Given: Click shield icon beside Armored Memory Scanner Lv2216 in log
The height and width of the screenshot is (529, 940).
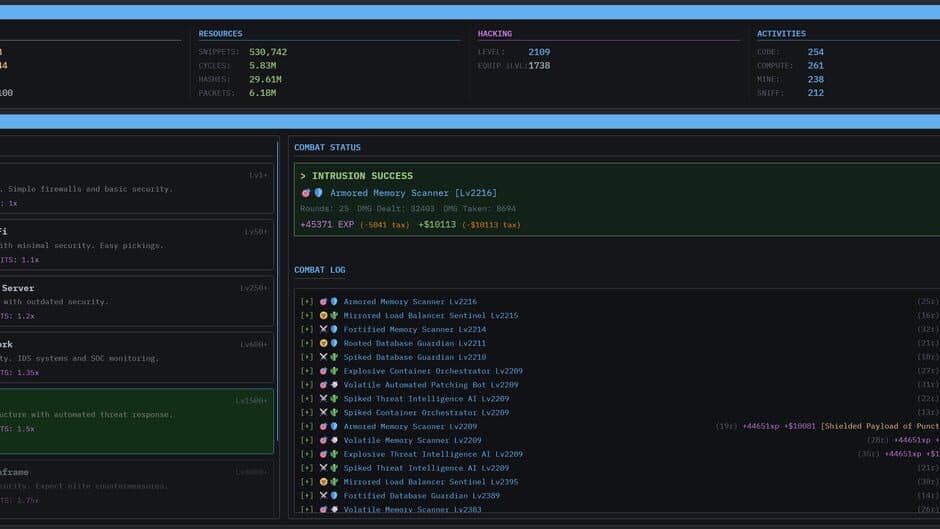Looking at the screenshot, I should coord(333,302).
